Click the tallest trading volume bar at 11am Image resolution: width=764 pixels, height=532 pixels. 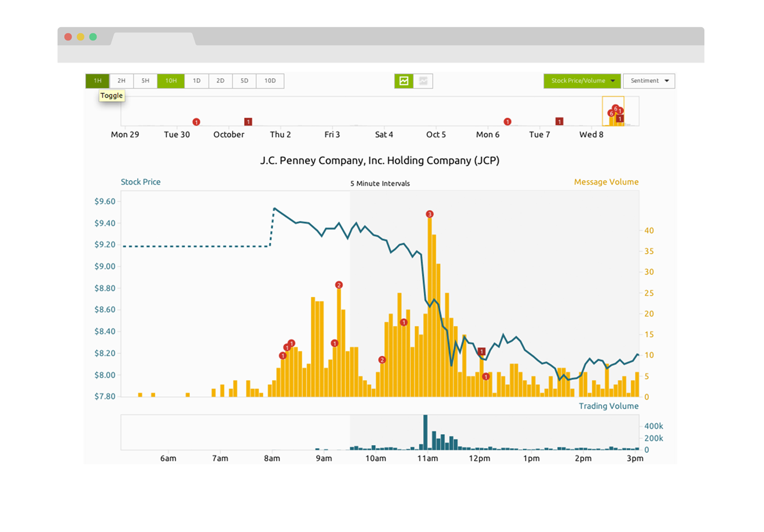[x=425, y=432]
